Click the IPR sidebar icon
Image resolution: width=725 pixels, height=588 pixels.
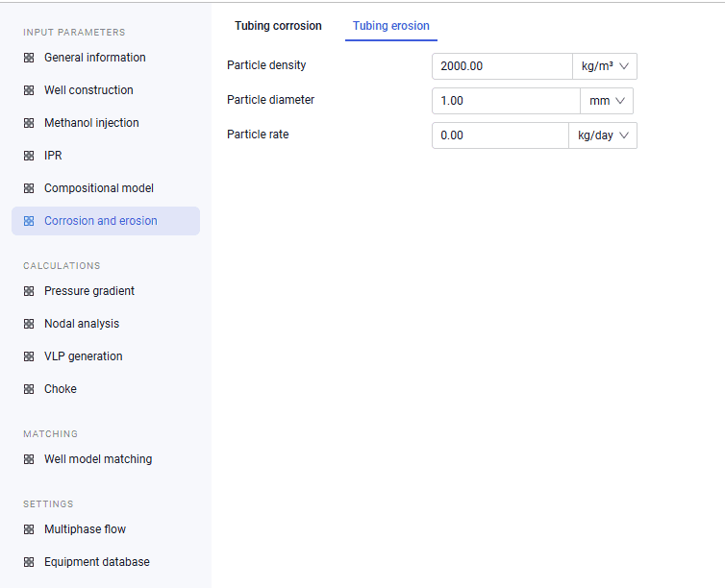(x=29, y=156)
